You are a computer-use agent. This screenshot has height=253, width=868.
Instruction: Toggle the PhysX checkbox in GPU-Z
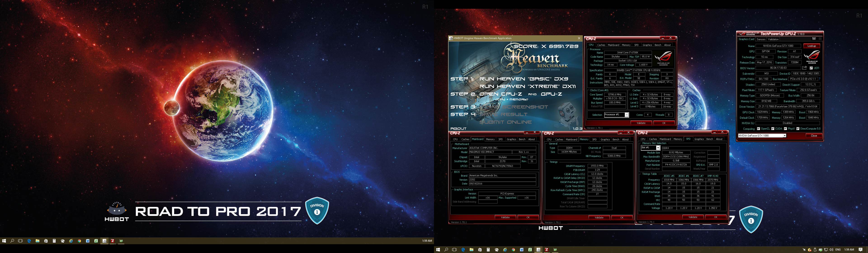click(785, 129)
